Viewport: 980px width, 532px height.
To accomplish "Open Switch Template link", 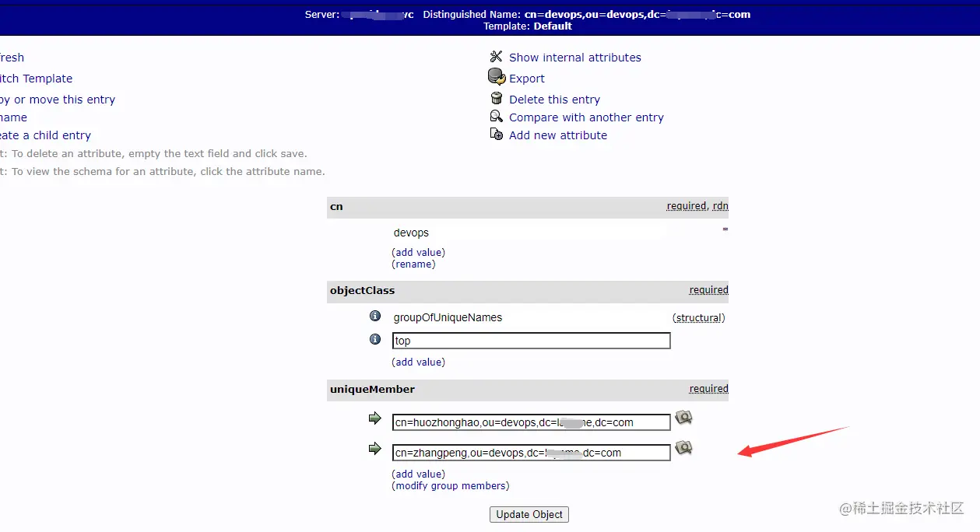I will click(36, 79).
